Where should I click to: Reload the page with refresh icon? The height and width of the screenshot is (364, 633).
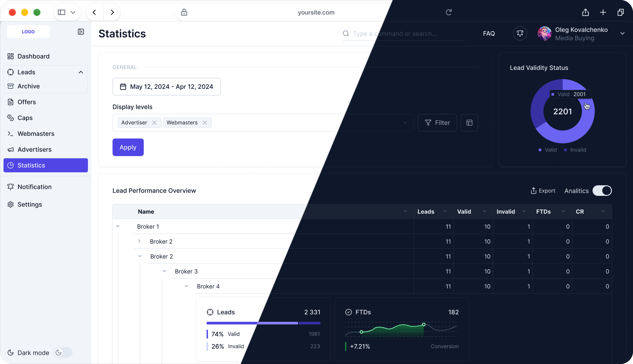pyautogui.click(x=449, y=12)
